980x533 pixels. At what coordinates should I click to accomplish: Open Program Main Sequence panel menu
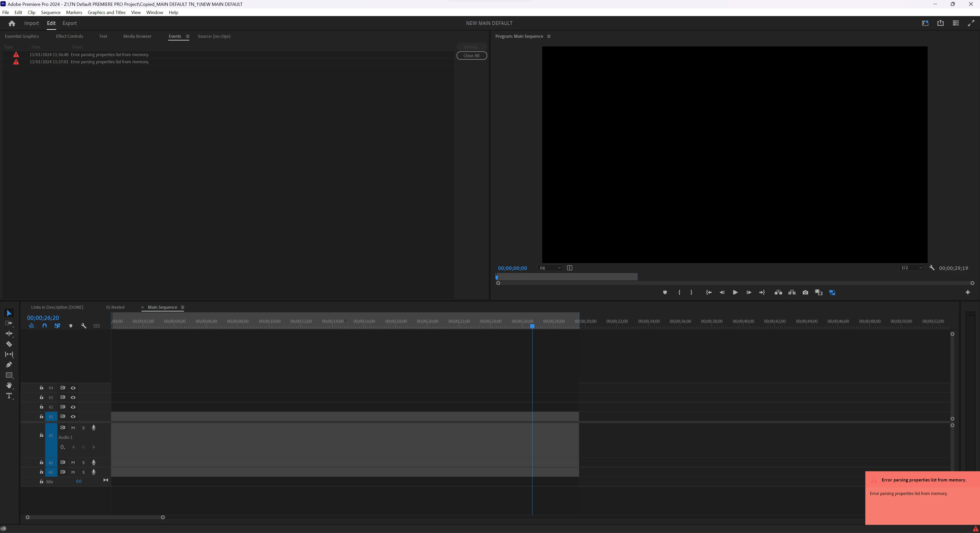click(549, 36)
